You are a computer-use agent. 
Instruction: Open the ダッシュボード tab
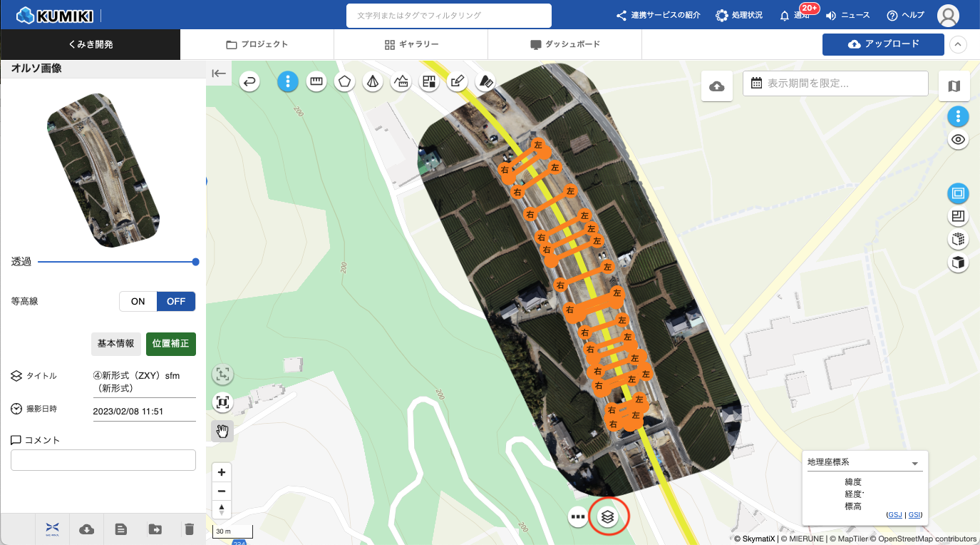564,44
